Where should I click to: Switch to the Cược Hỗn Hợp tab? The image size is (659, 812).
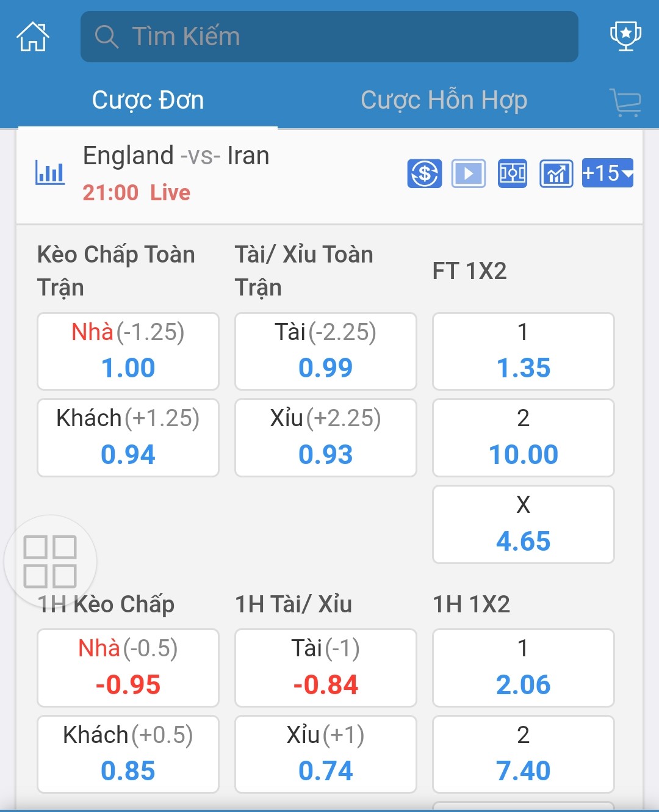[x=444, y=101]
